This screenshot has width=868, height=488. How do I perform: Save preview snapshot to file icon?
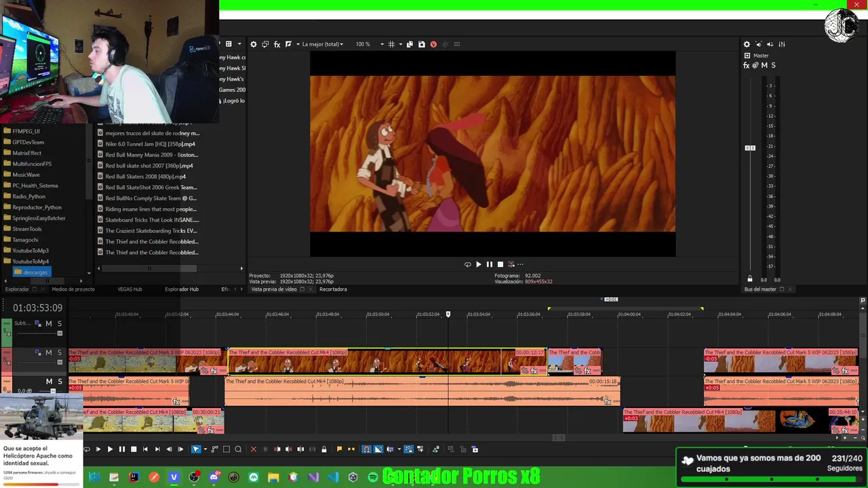(422, 44)
